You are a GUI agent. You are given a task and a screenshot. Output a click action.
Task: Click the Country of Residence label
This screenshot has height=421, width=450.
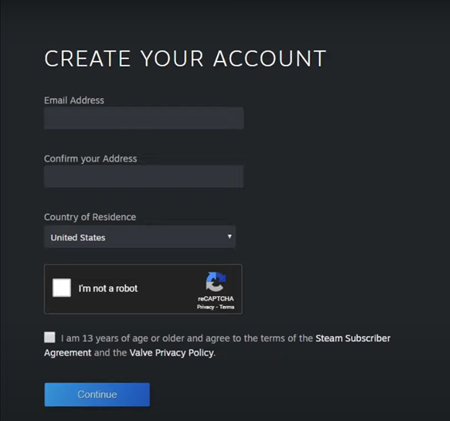pos(90,217)
